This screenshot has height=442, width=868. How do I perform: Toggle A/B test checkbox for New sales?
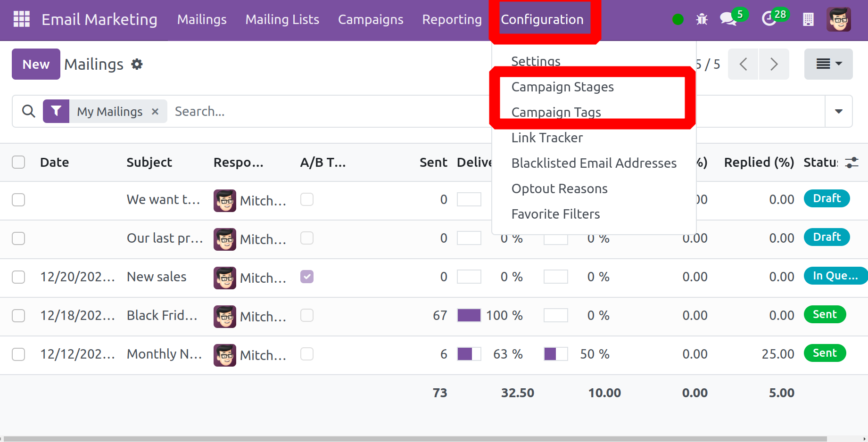(x=307, y=277)
